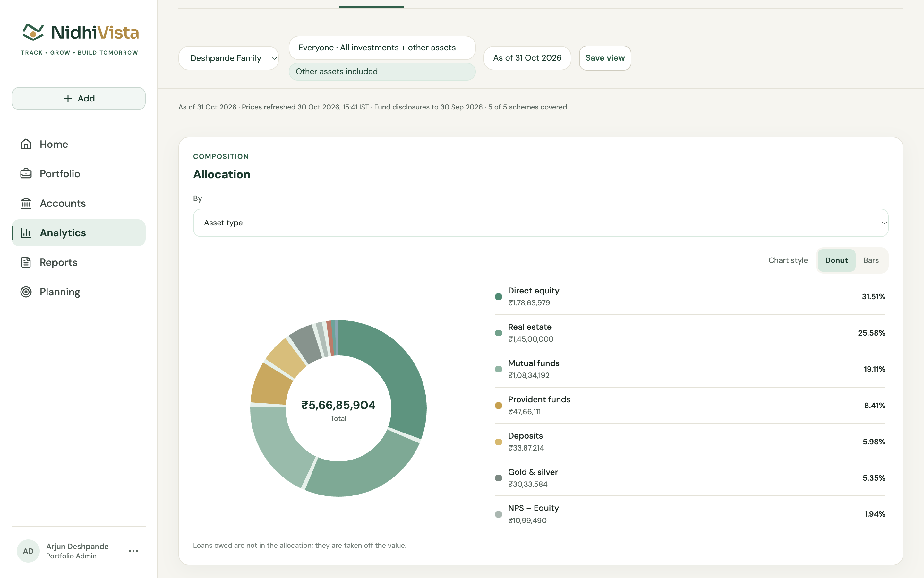
Task: Open the user options ellipsis menu
Action: (133, 551)
